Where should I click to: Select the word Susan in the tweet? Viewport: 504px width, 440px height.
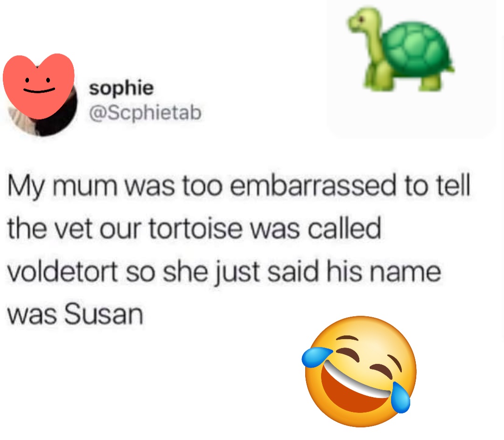104,314
